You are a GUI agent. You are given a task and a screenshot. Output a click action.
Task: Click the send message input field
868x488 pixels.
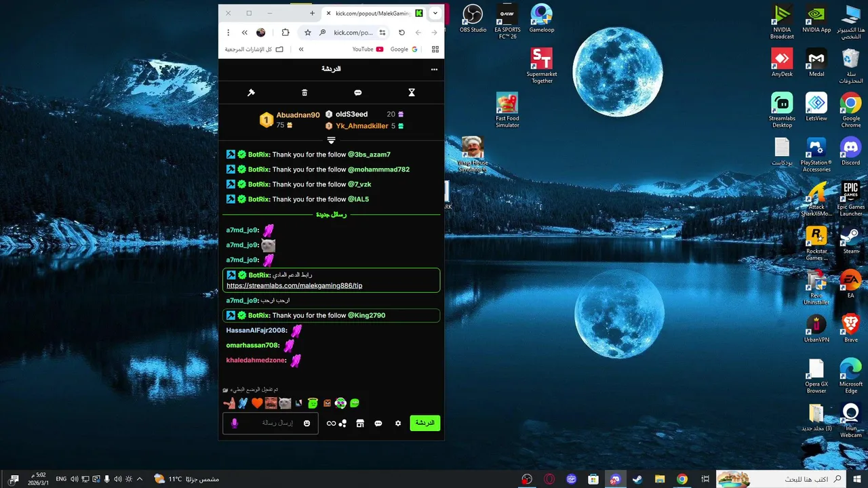(x=271, y=423)
